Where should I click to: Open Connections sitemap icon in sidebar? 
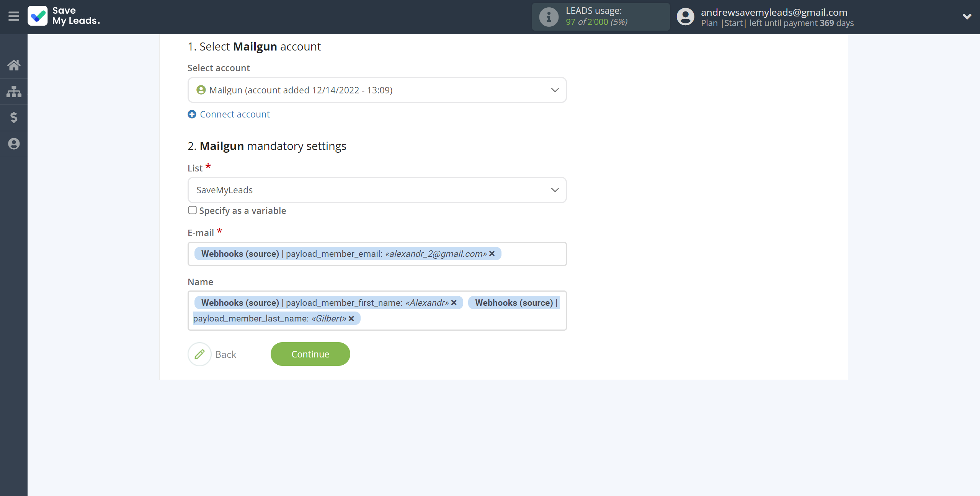pyautogui.click(x=14, y=91)
